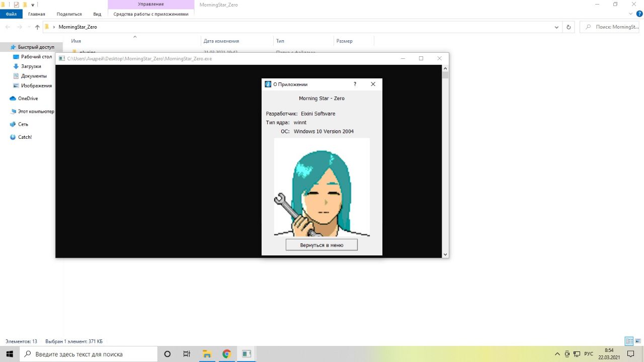Click the app icon in О Приложении title bar
This screenshot has width=644, height=362.
click(x=268, y=84)
